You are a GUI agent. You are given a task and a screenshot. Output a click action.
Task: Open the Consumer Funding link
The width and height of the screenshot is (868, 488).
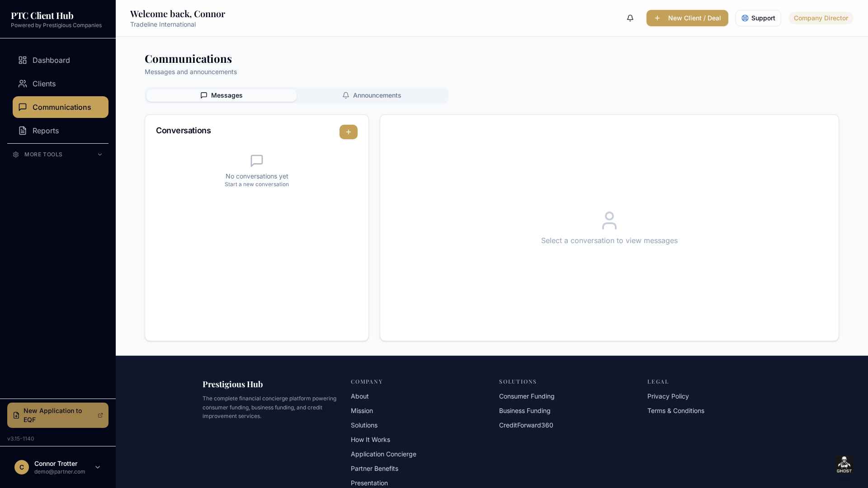pyautogui.click(x=527, y=396)
